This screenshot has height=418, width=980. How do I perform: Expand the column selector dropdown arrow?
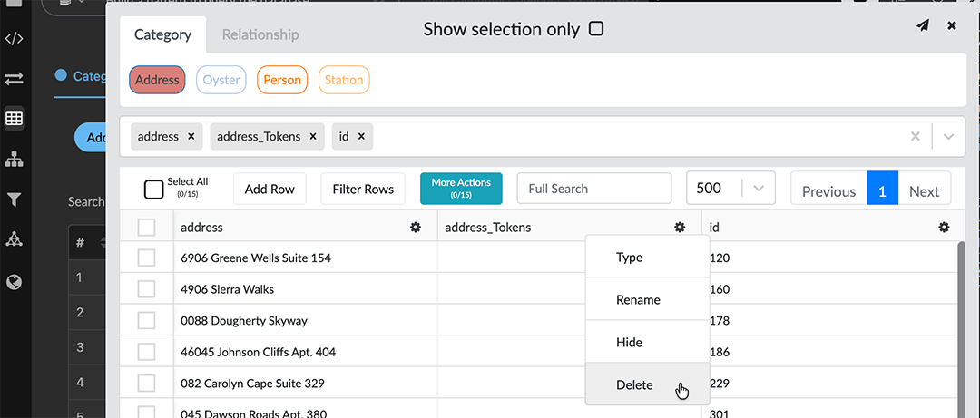point(948,136)
